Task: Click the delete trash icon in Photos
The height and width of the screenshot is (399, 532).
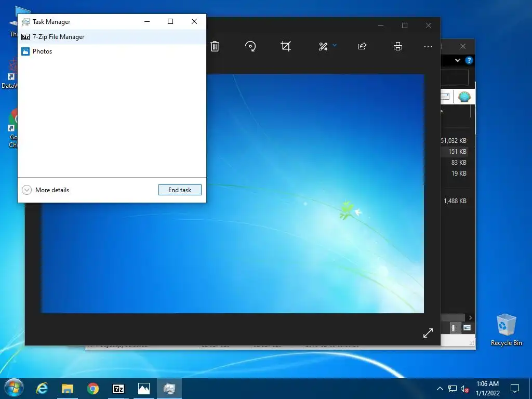Action: click(x=215, y=46)
